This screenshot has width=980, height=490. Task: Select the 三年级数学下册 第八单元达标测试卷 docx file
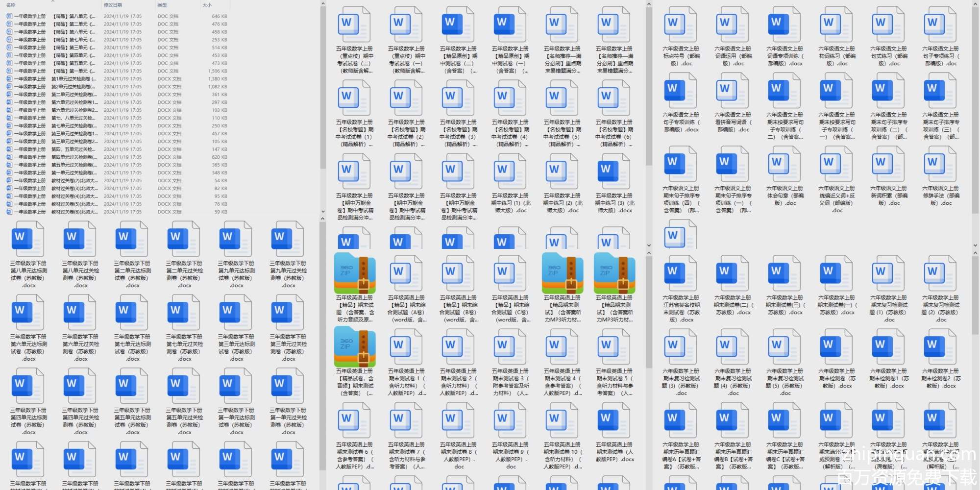point(29,239)
